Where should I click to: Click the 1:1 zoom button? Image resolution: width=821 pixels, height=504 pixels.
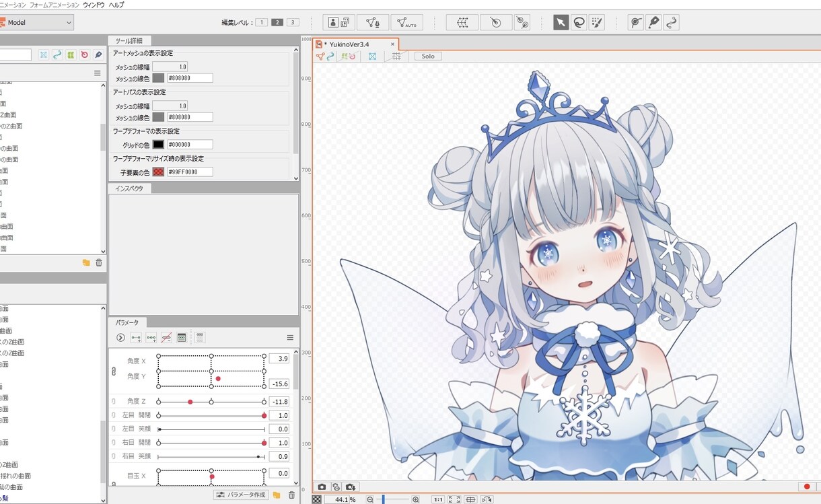click(437, 499)
